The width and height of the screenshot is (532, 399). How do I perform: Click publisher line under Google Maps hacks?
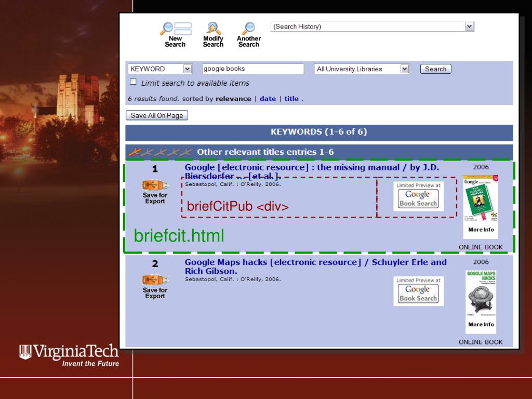[x=233, y=279]
